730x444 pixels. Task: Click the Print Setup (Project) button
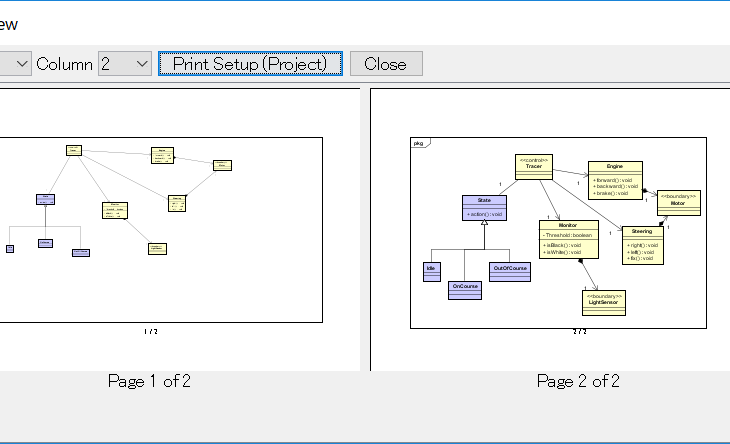[250, 64]
